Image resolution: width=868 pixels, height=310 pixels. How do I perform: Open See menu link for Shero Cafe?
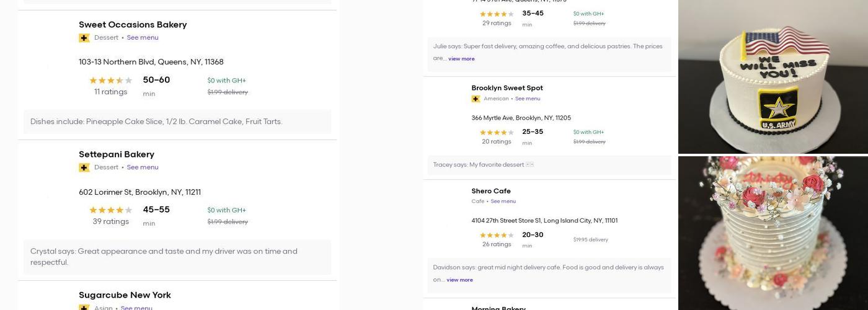click(503, 201)
